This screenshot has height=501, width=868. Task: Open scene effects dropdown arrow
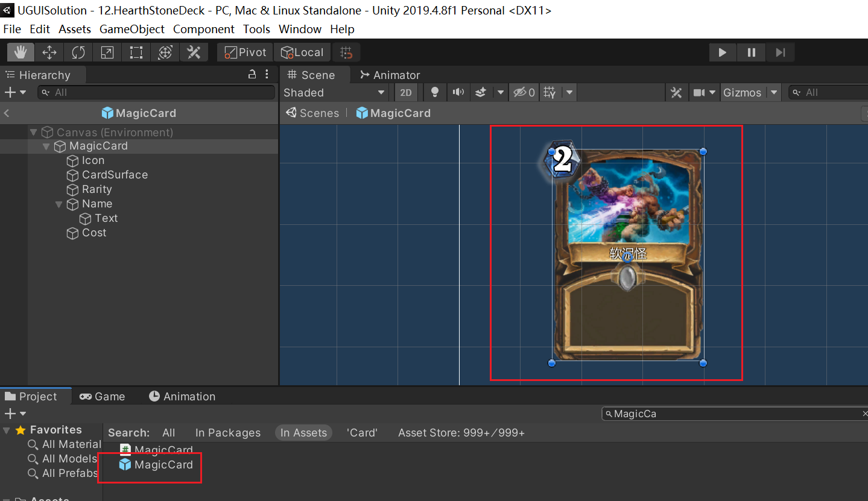point(500,92)
